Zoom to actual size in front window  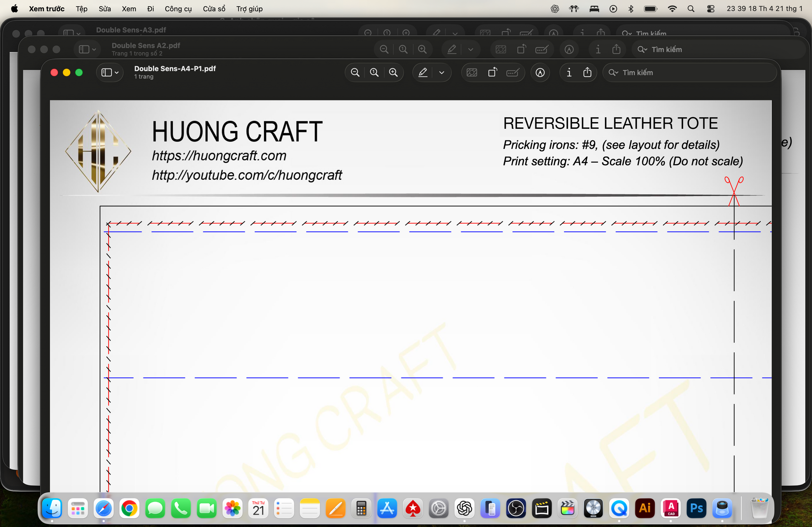(374, 73)
